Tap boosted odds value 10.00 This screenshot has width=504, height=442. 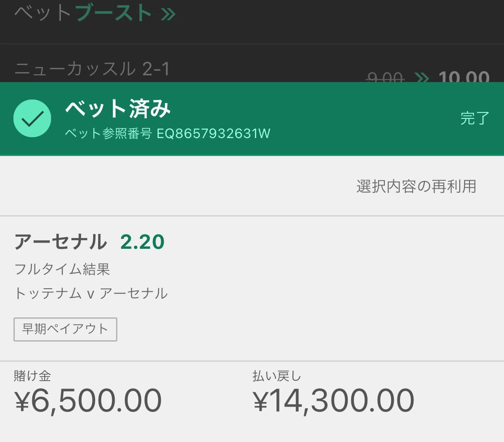pyautogui.click(x=464, y=77)
